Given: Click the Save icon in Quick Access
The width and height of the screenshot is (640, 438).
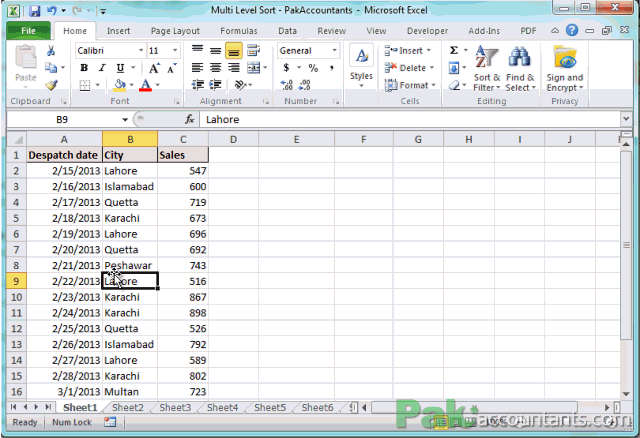Looking at the screenshot, I should (35, 10).
